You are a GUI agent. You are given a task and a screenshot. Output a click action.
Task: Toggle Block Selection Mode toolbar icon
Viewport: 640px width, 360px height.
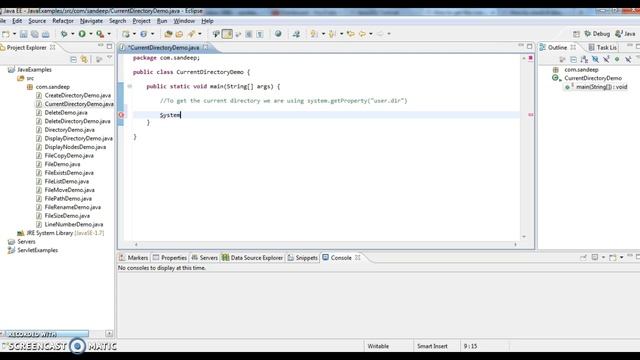click(x=249, y=34)
